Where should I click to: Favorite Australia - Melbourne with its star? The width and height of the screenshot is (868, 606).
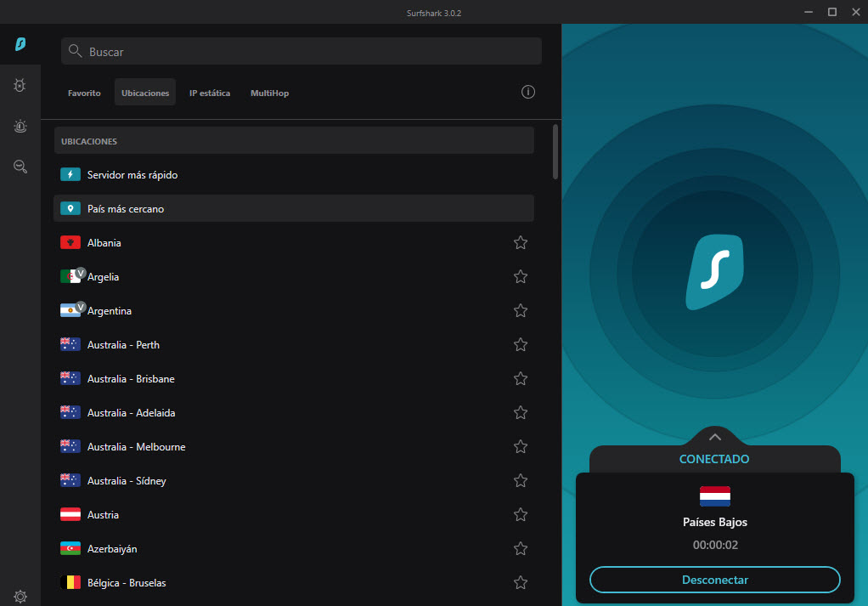pyautogui.click(x=521, y=446)
